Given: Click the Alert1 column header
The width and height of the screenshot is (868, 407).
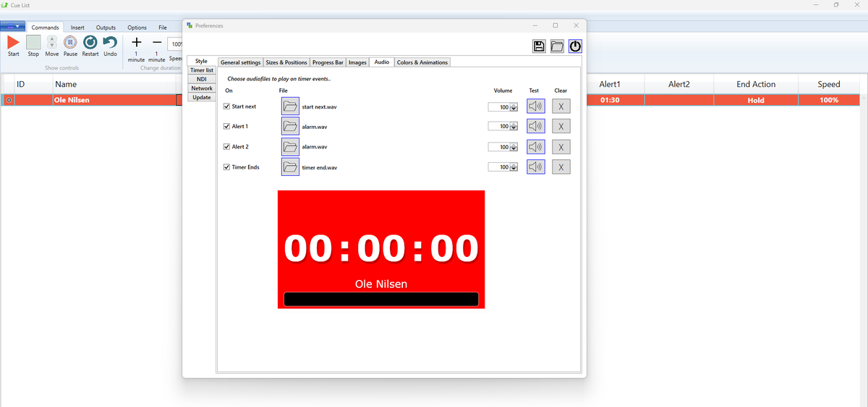Looking at the screenshot, I should pos(610,84).
